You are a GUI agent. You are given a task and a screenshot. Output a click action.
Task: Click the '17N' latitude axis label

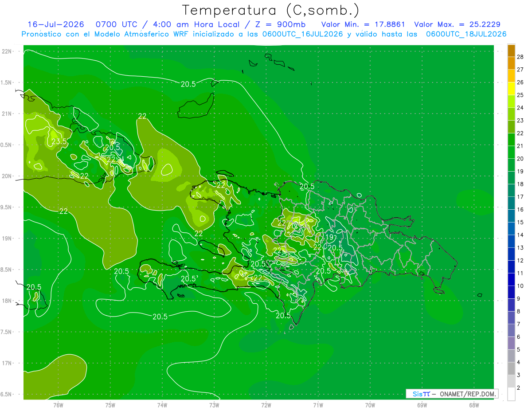click(7, 364)
